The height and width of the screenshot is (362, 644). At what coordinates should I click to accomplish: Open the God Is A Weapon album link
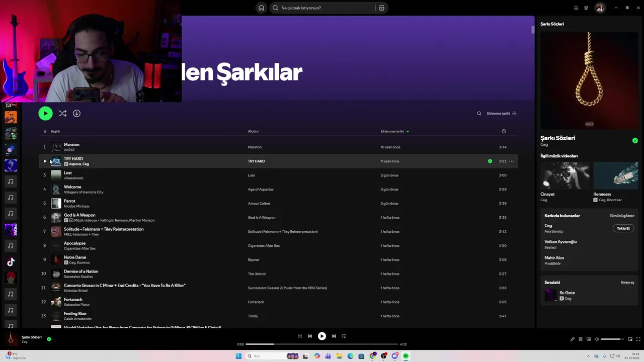262,218
